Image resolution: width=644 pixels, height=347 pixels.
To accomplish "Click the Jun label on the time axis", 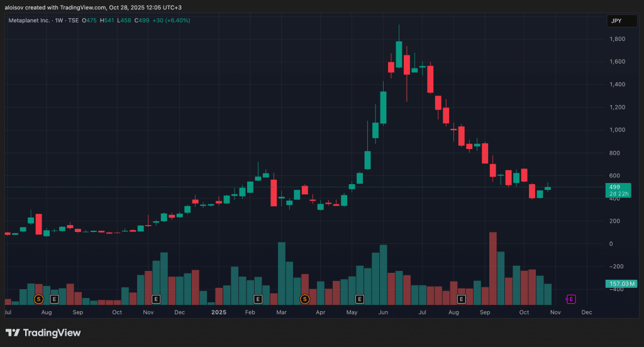I will [383, 312].
